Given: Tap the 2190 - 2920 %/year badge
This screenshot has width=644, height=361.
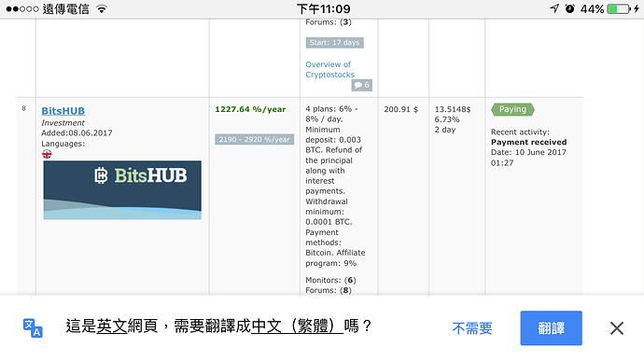Looking at the screenshot, I should click(254, 139).
